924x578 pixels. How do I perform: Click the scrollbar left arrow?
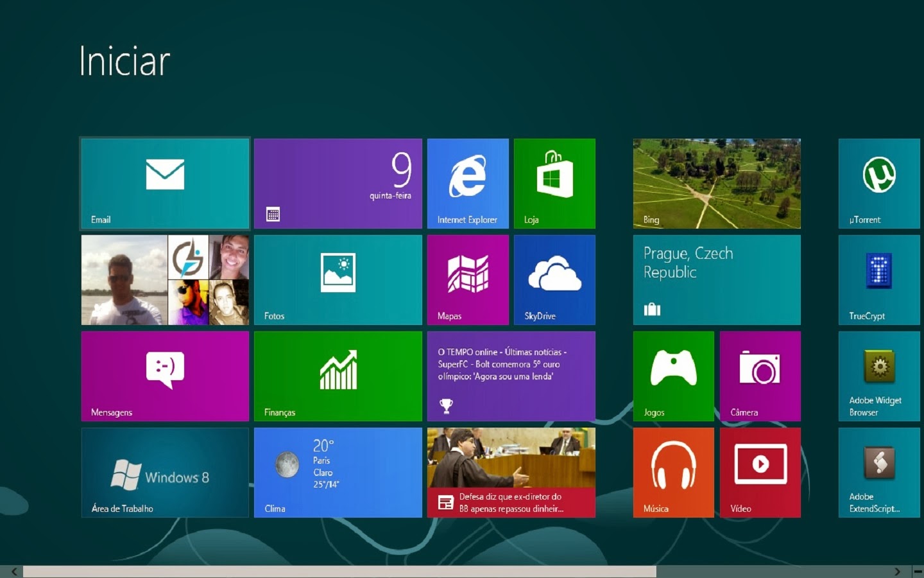13,572
